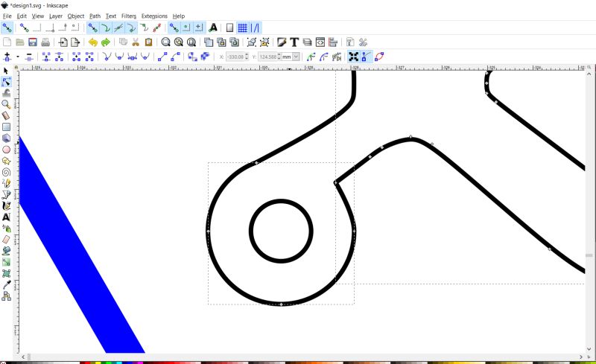Image resolution: width=596 pixels, height=364 pixels.
Task: Select the Tweak objects tool
Action: (x=6, y=93)
